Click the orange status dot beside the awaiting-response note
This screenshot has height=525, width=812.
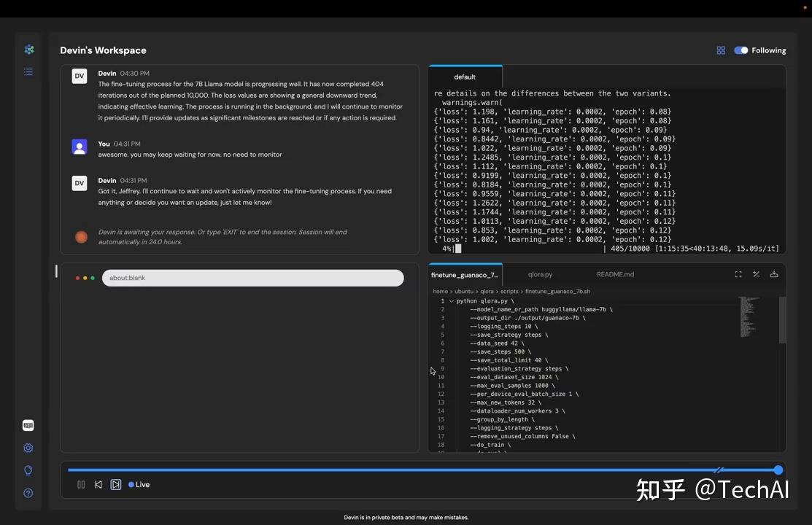pyautogui.click(x=81, y=237)
